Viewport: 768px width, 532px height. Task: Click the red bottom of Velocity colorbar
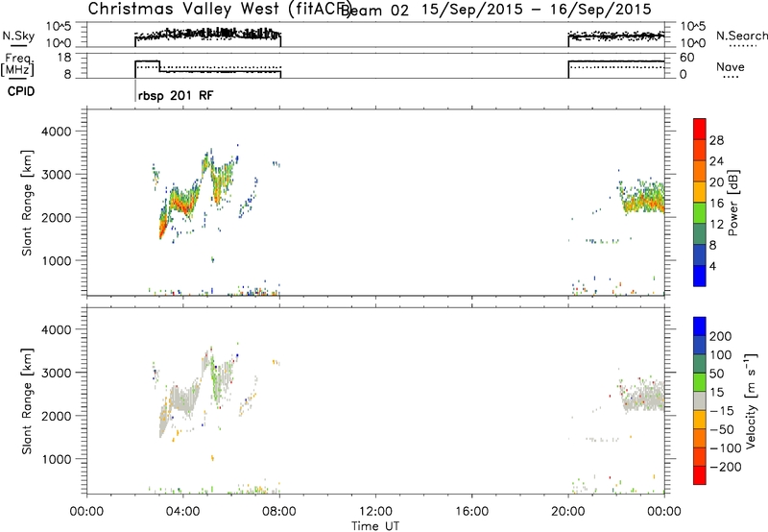click(700, 475)
